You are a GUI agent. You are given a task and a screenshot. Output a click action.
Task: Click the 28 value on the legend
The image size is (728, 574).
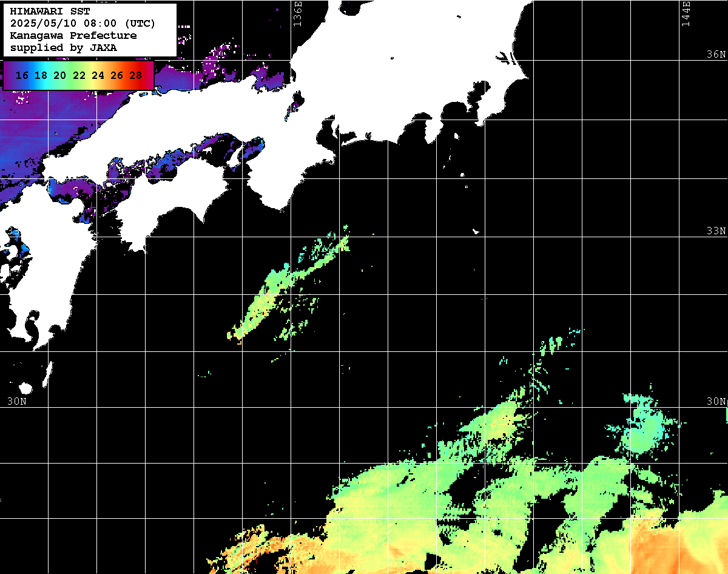(x=135, y=76)
